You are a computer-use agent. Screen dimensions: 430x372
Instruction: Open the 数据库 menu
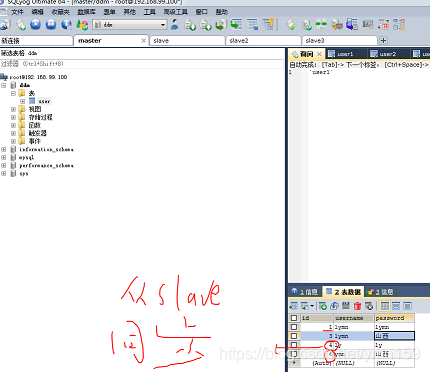tap(86, 12)
